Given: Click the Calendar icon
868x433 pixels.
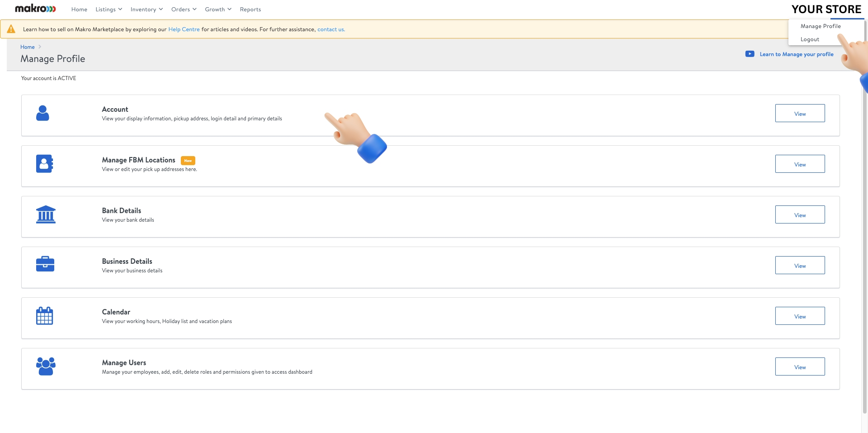Looking at the screenshot, I should pos(45,315).
